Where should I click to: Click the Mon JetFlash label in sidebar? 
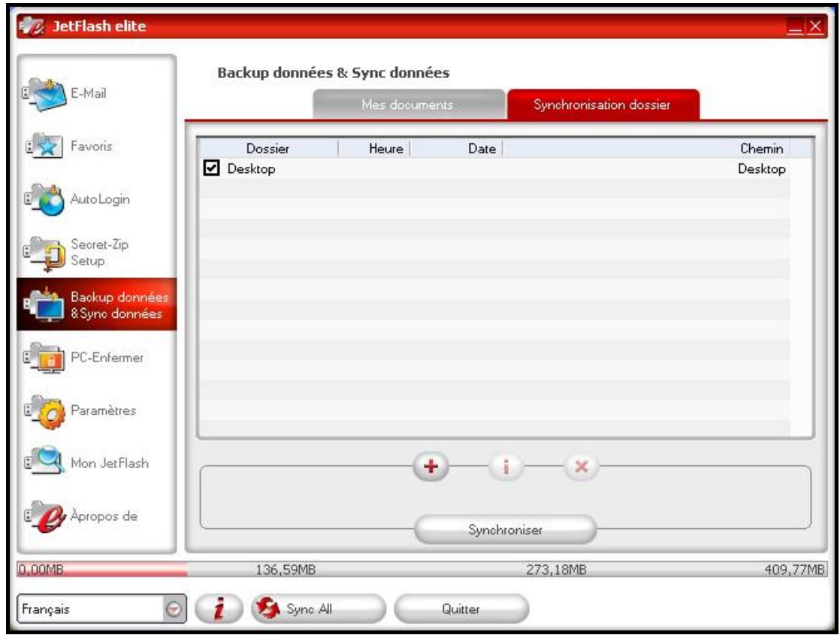pos(110,463)
